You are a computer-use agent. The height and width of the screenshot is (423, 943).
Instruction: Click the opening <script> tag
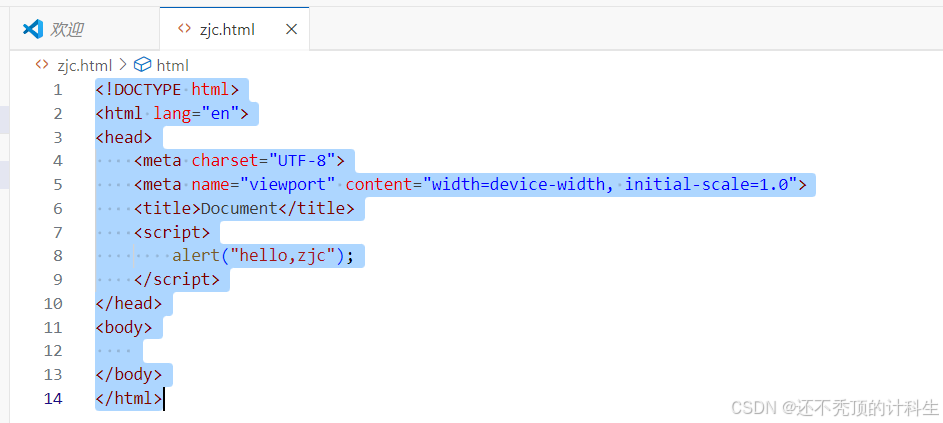pos(172,232)
